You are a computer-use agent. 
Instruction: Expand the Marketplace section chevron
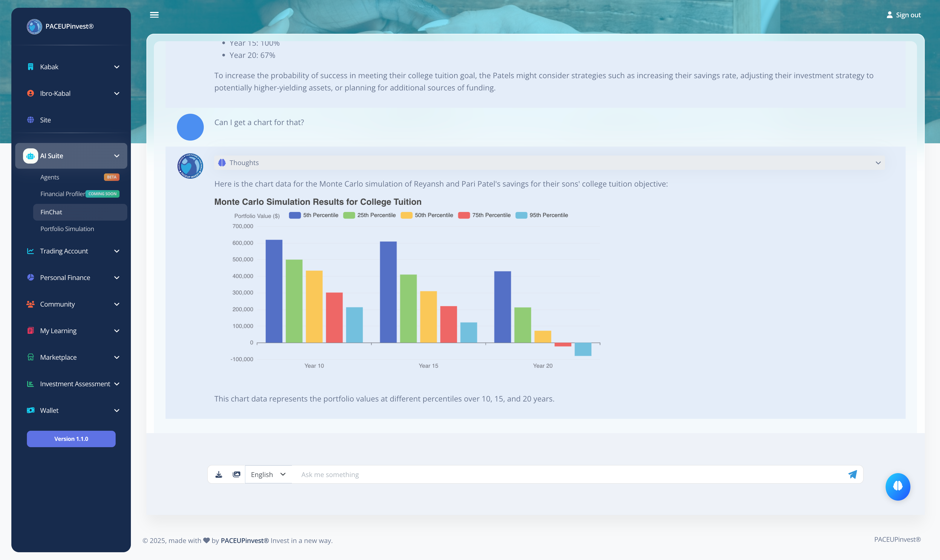[117, 357]
